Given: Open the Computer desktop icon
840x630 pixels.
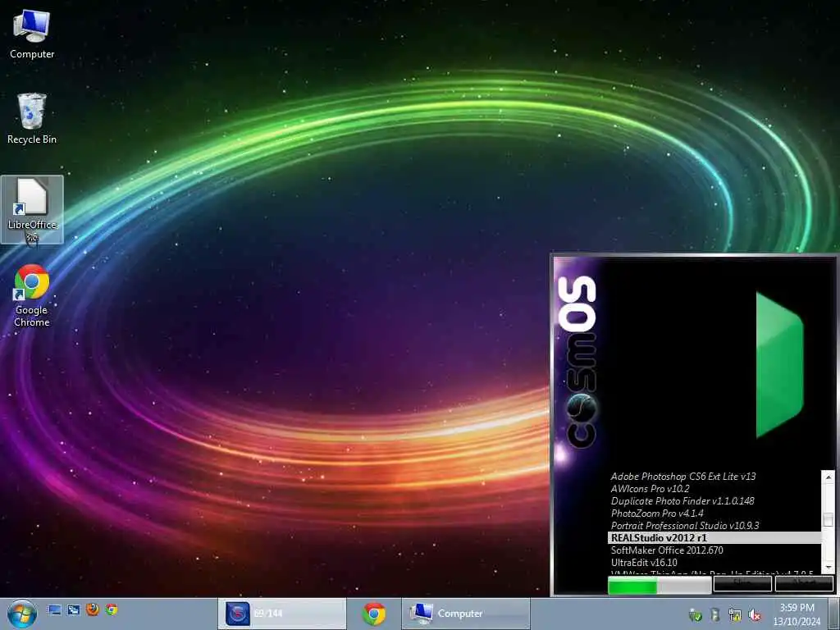Looking at the screenshot, I should pyautogui.click(x=32, y=34).
